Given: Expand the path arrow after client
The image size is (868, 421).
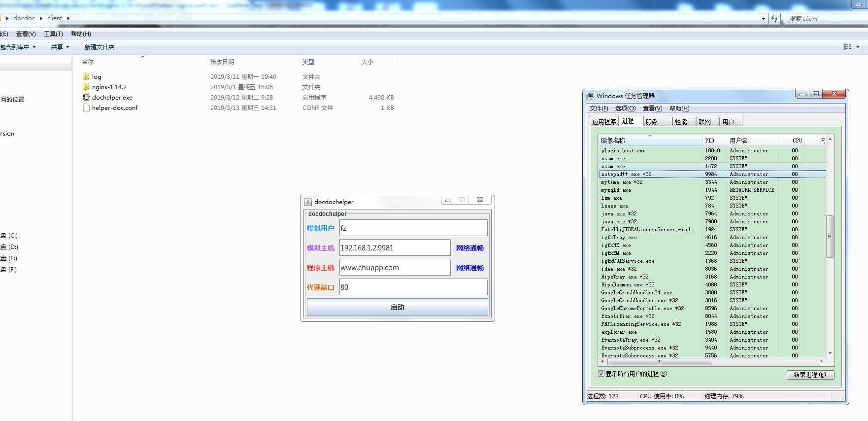Looking at the screenshot, I should tap(68, 18).
